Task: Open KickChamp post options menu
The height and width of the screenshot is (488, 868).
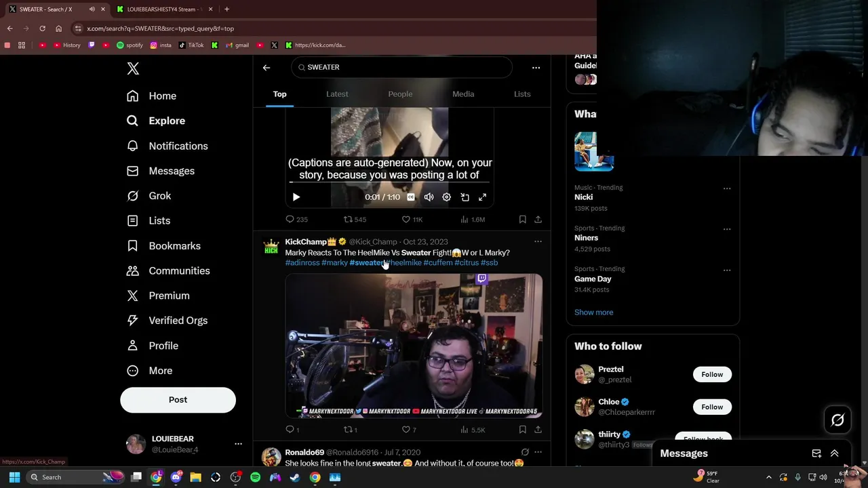Action: point(538,241)
